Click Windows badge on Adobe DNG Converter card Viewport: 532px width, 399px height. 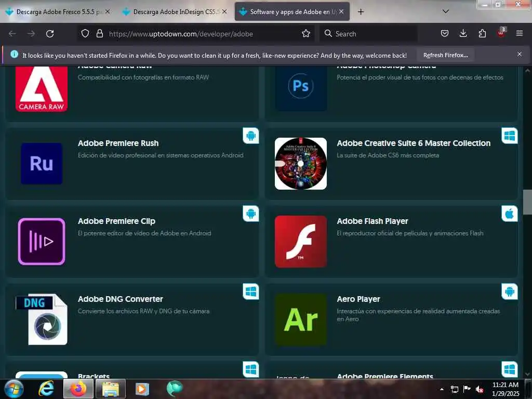(x=251, y=292)
